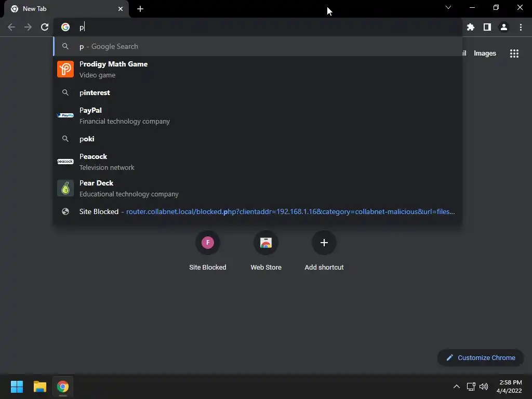Open the profile avatar icon
The height and width of the screenshot is (399, 532).
pyautogui.click(x=504, y=27)
